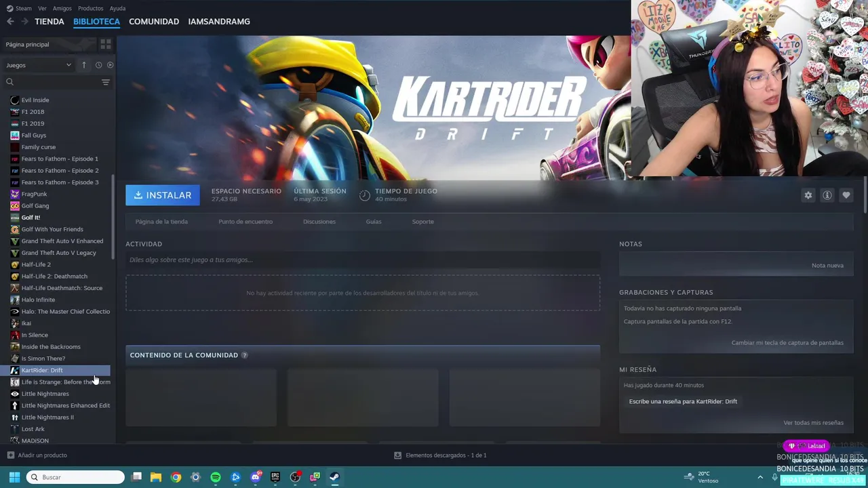This screenshot has height=488, width=868.
Task: Open the Ayuda menu
Action: [117, 8]
